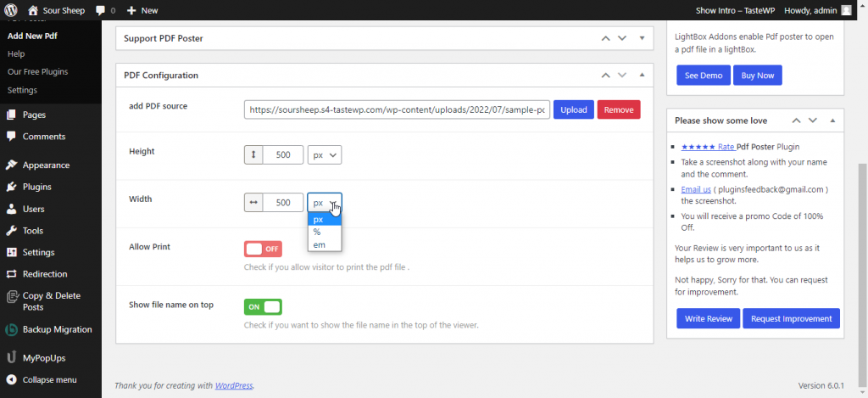
Task: Click Show Intro – TasteWP in admin bar
Action: [736, 10]
